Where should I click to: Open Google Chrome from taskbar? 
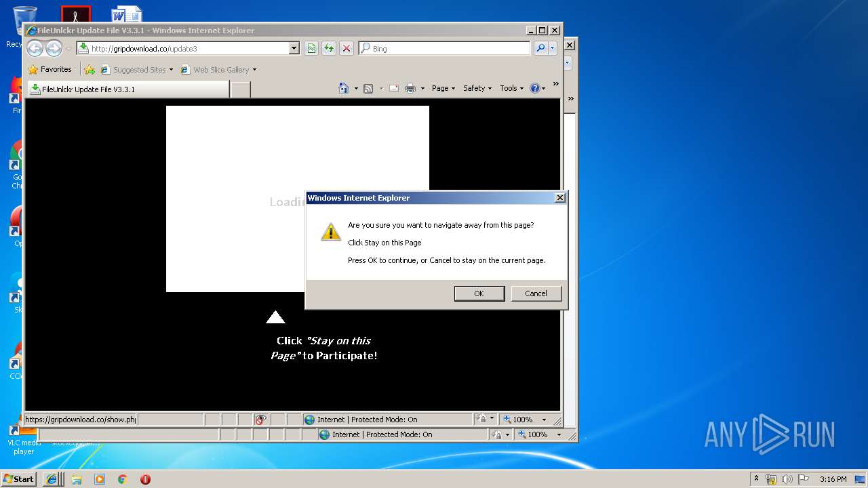click(122, 479)
